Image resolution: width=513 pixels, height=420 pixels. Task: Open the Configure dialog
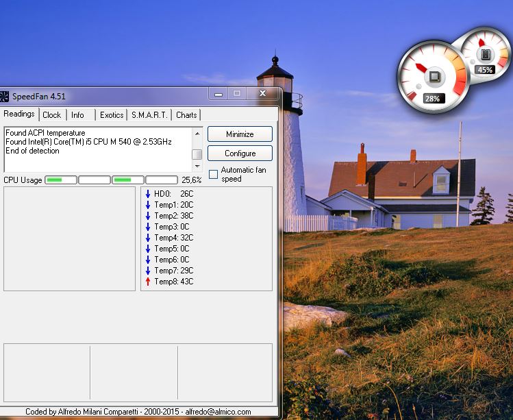[x=240, y=153]
